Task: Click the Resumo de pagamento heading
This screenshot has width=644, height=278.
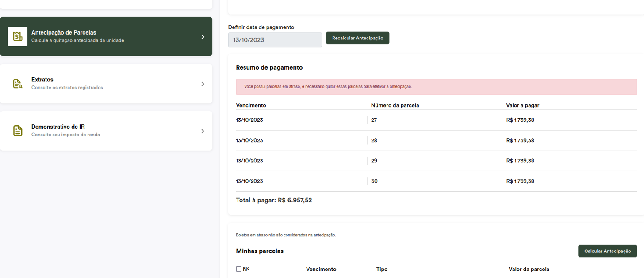Action: 269,68
